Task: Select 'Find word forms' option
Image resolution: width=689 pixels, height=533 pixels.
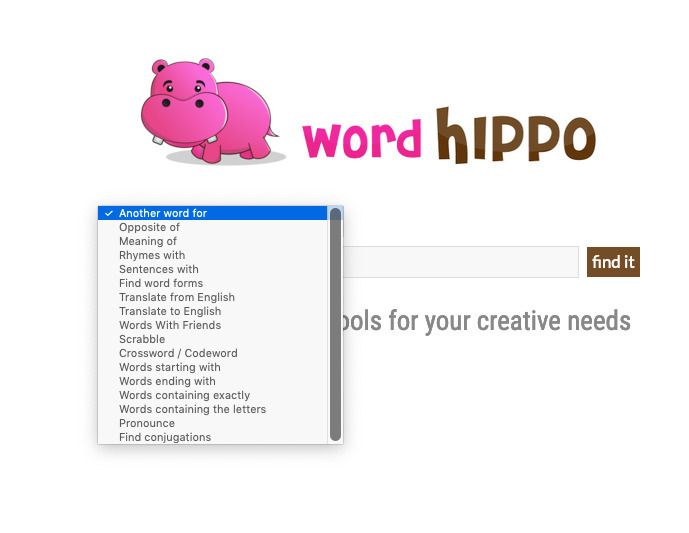Action: coord(161,283)
